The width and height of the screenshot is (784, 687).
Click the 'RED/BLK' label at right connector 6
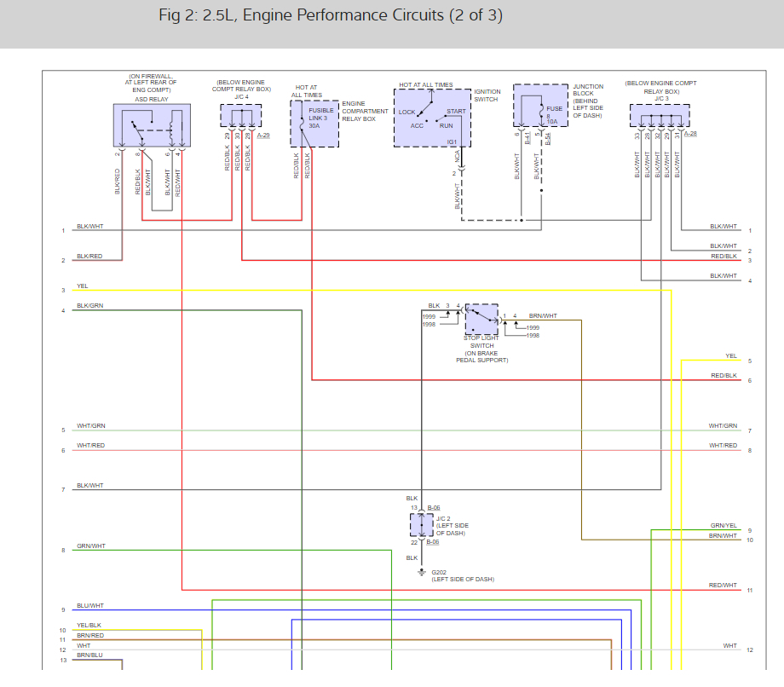pos(724,376)
